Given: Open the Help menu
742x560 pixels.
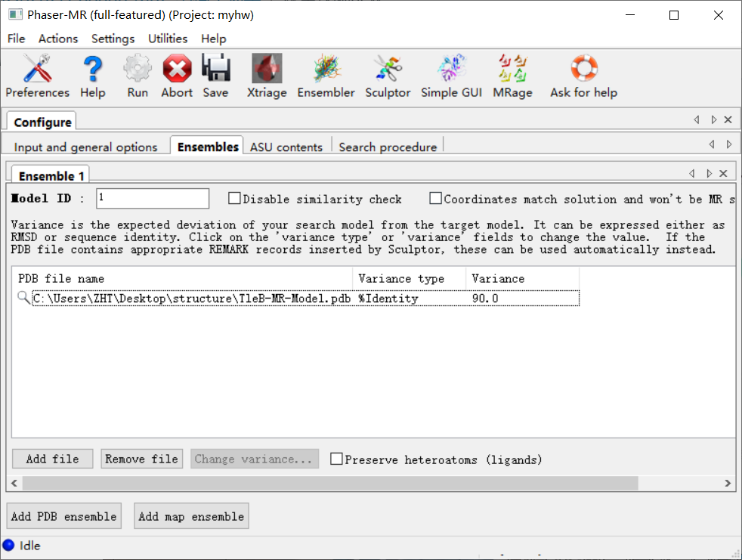Looking at the screenshot, I should coord(213,39).
